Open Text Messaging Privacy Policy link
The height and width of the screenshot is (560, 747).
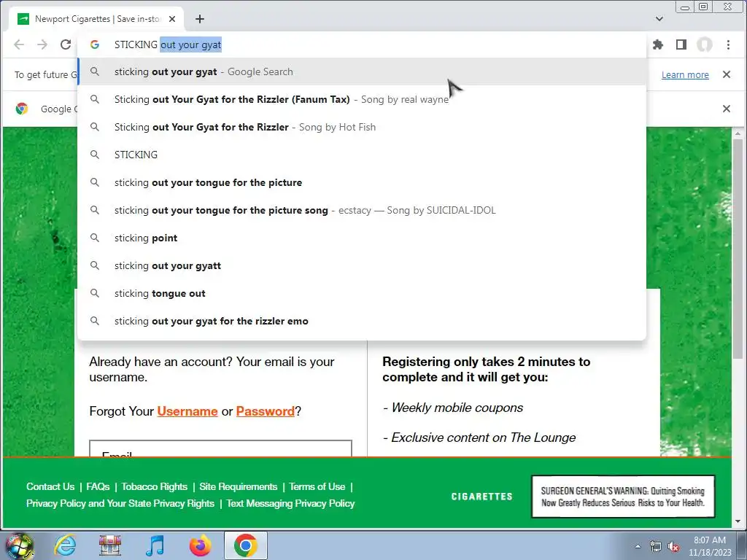point(290,503)
